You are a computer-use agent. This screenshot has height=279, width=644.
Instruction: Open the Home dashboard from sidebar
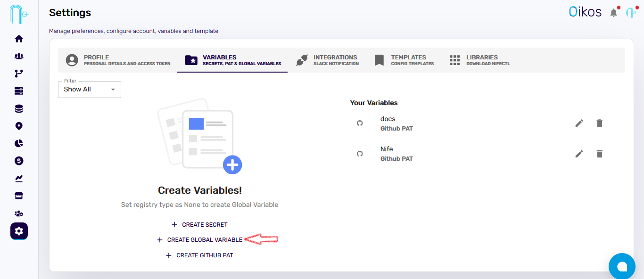(19, 38)
